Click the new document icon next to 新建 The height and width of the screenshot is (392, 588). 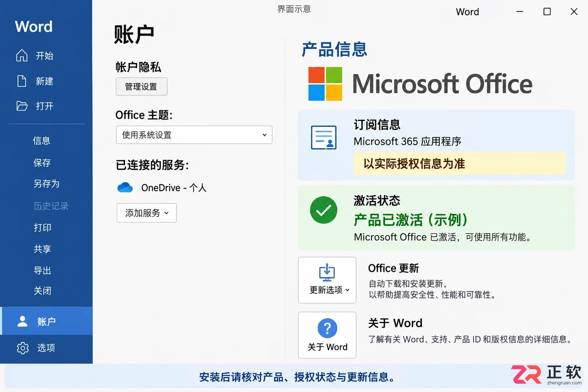22,81
